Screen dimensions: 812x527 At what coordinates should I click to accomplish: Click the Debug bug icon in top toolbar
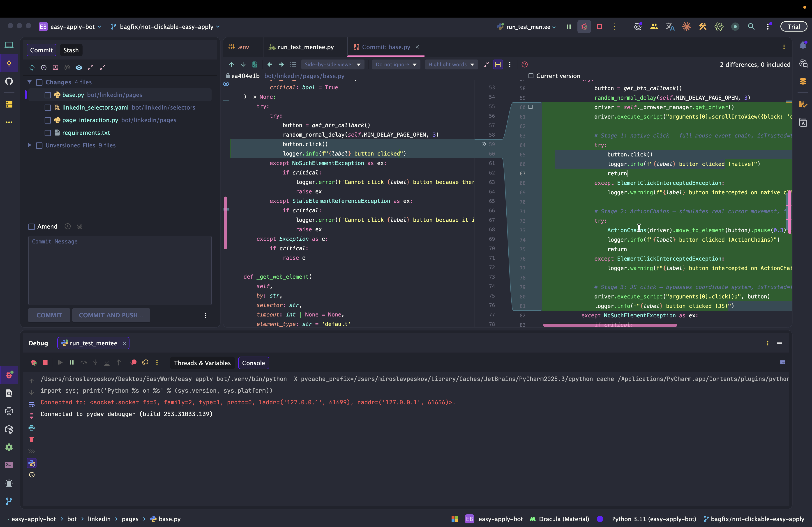[x=584, y=27]
